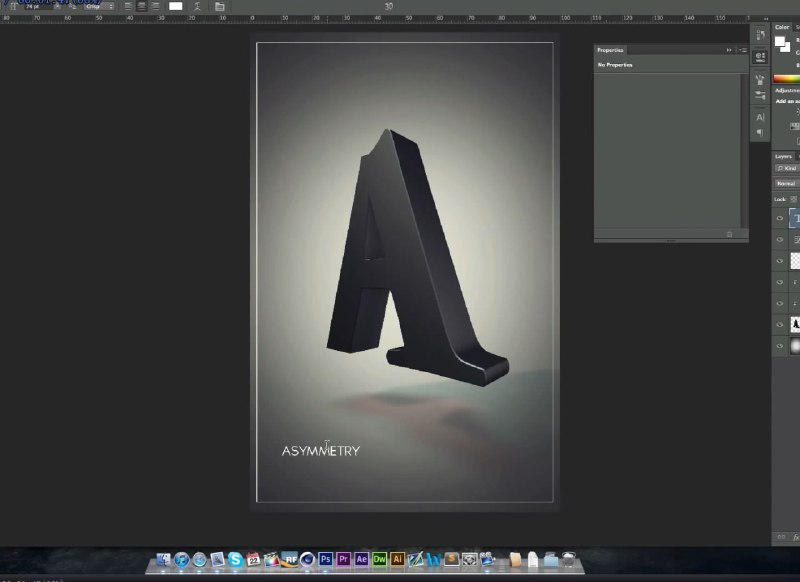Open the anti-aliasing Crisp dropdown
The image size is (800, 582).
pos(99,7)
